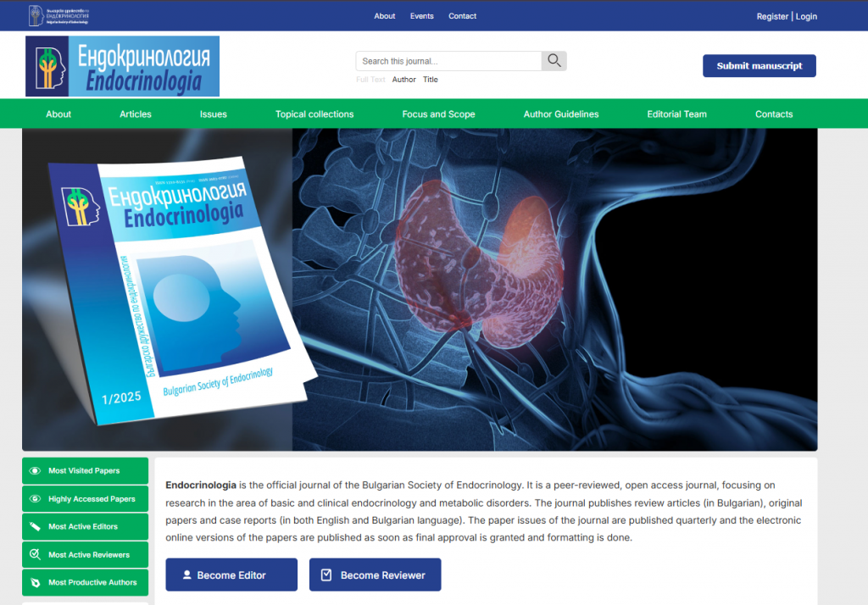The height and width of the screenshot is (605, 868).
Task: Click the Become Reviewer button
Action: coord(376,574)
